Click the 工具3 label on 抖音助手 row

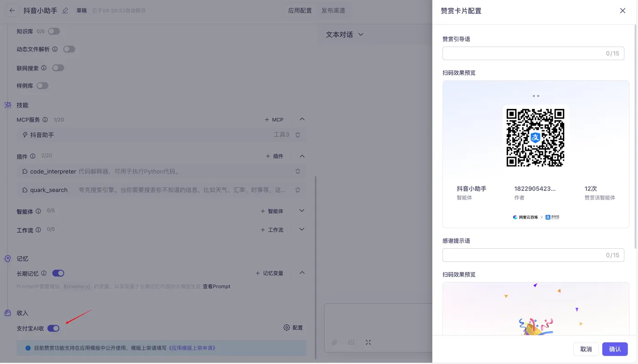pyautogui.click(x=281, y=135)
